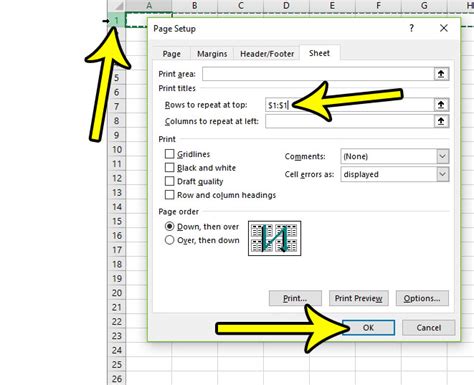The image size is (474, 385).
Task: Click the Print Preview button
Action: pyautogui.click(x=359, y=298)
